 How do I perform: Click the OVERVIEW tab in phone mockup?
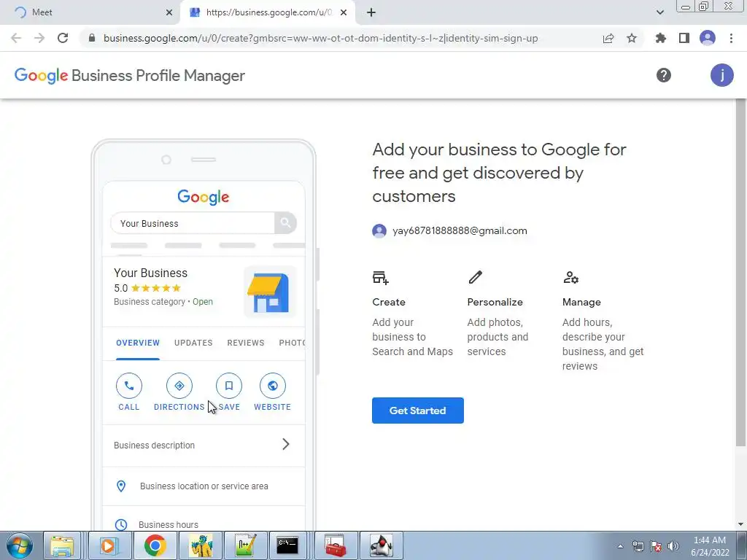click(x=138, y=343)
